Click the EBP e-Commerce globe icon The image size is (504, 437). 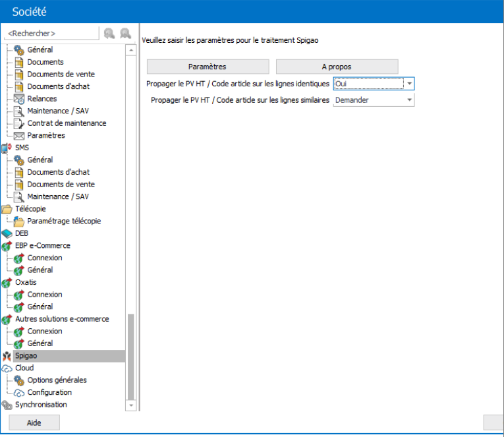pyautogui.click(x=7, y=246)
